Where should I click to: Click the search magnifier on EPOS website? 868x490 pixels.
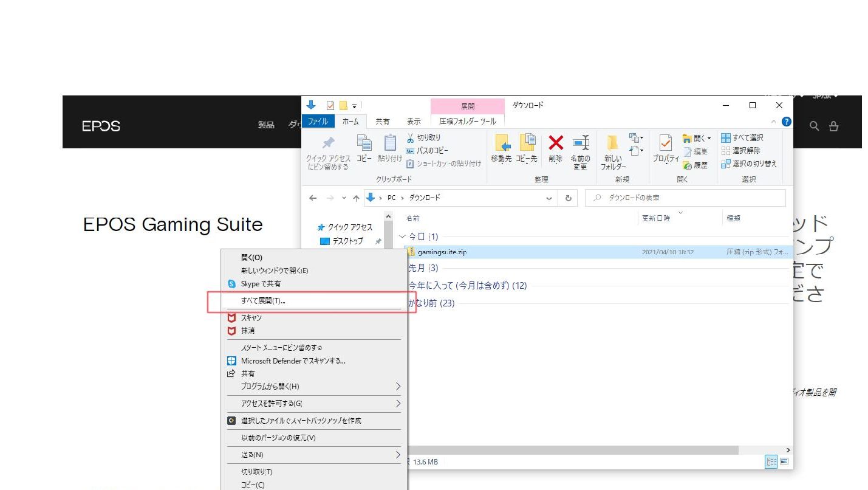point(815,126)
